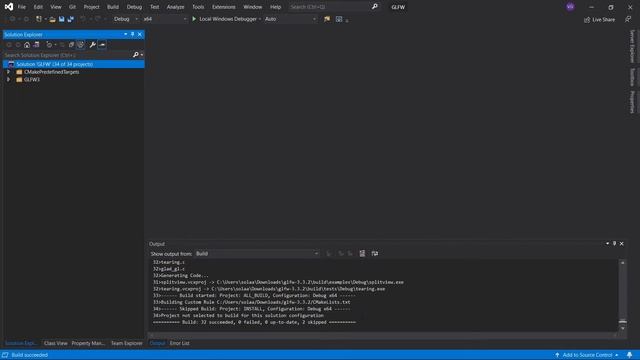Open the Analyze menu
640x360 pixels.
pos(175,7)
